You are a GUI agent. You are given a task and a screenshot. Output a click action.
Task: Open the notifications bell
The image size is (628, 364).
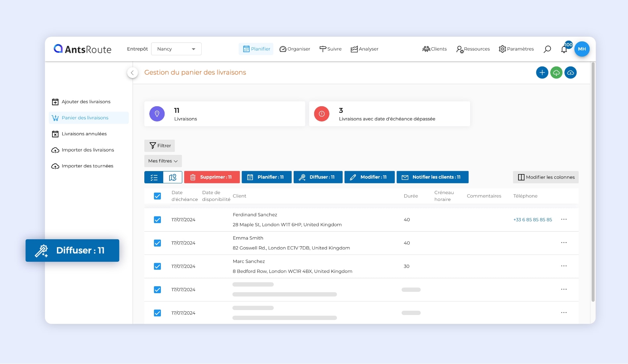click(x=564, y=49)
